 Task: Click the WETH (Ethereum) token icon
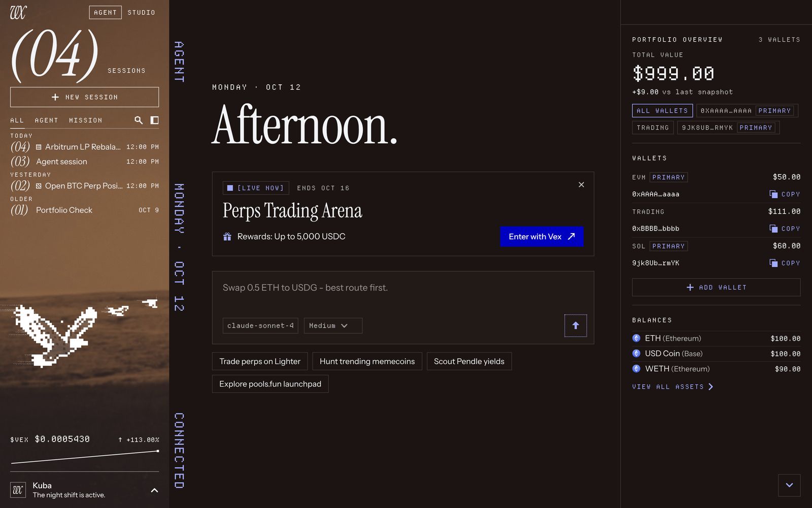tap(636, 369)
